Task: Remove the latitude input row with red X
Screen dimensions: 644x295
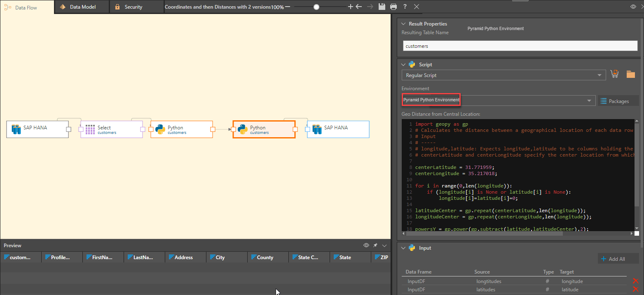Action: (635, 289)
